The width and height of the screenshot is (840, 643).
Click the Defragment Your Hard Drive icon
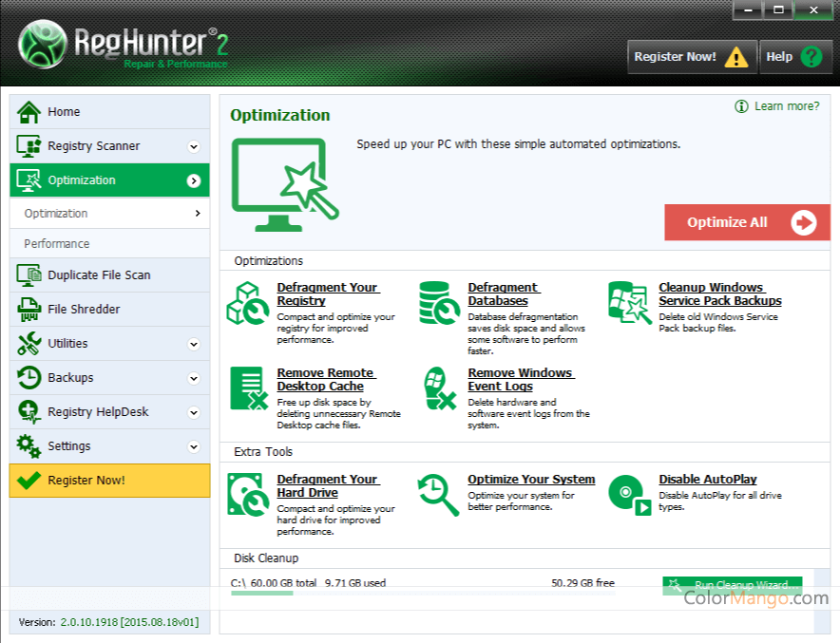247,494
